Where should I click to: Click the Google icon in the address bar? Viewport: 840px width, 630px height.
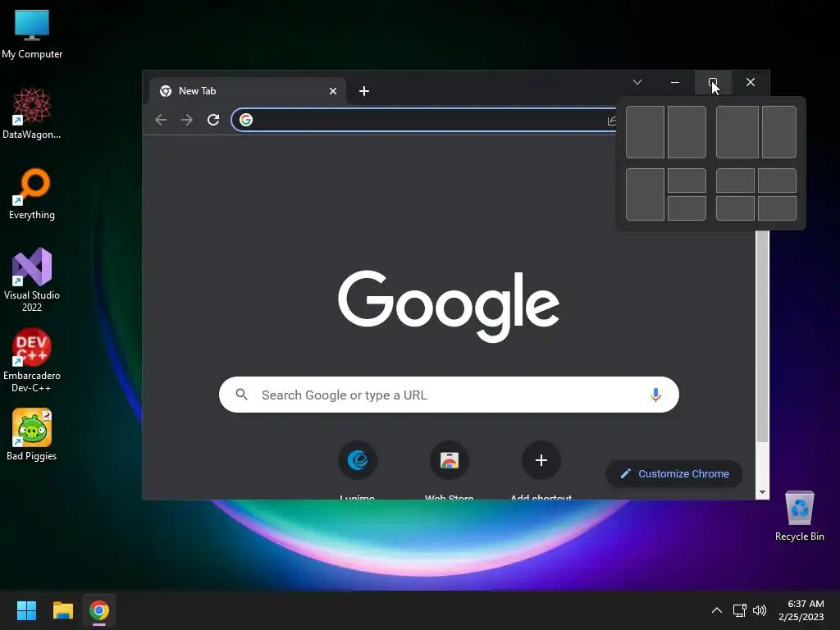pos(246,120)
